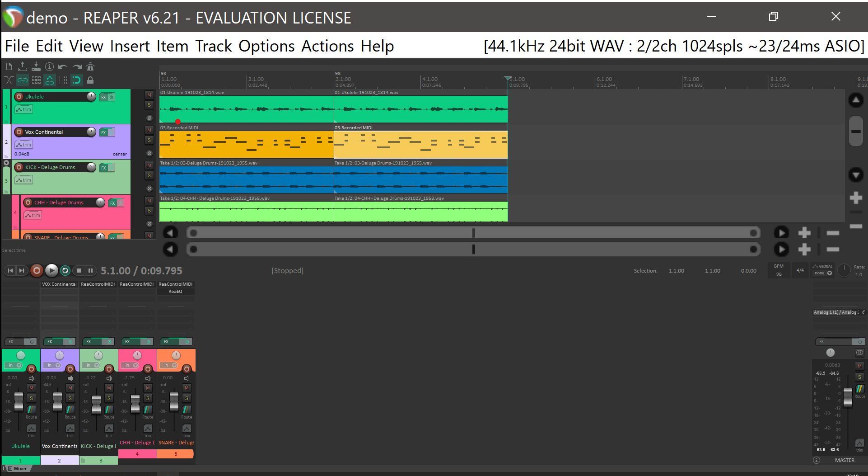This screenshot has height=476, width=868.
Task: Solo the Vox Continental track in track panel
Action: point(149,140)
